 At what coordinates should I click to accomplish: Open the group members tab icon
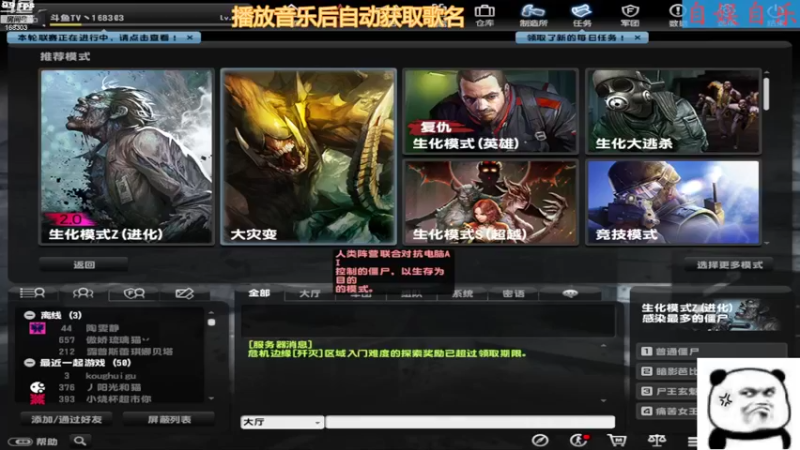coord(83,293)
